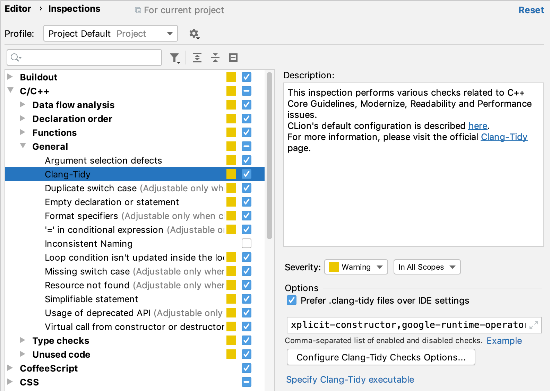Open the profile settings gear menu

click(194, 34)
